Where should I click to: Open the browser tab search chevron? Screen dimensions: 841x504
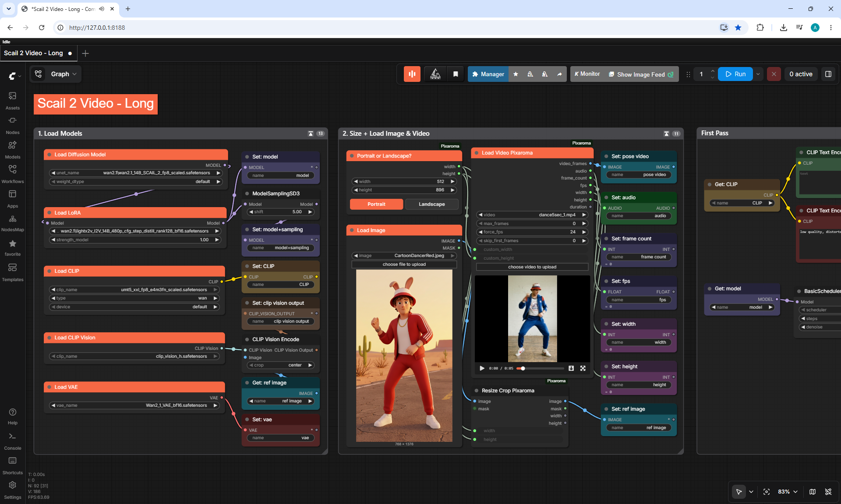[9, 9]
